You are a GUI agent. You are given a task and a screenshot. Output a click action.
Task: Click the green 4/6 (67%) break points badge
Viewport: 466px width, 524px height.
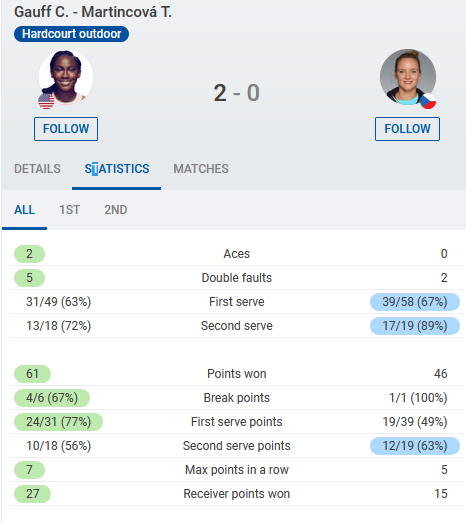tap(52, 398)
